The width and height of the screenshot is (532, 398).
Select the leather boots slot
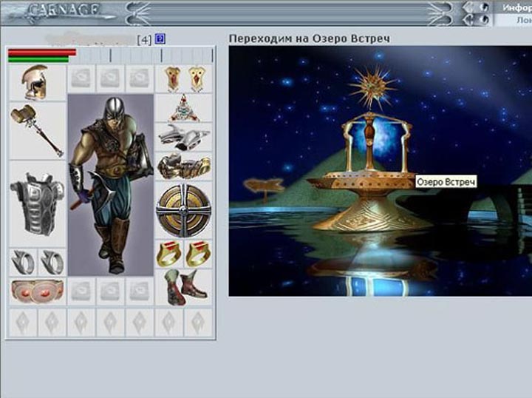[183, 287]
